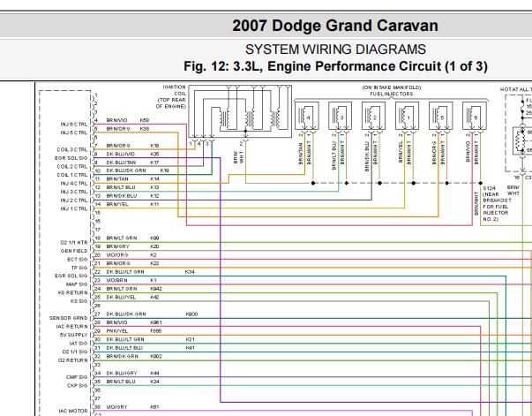Click the 'INJ 5 CTRL' pin label
Screen dimensions: 532x416
pyautogui.click(x=74, y=132)
